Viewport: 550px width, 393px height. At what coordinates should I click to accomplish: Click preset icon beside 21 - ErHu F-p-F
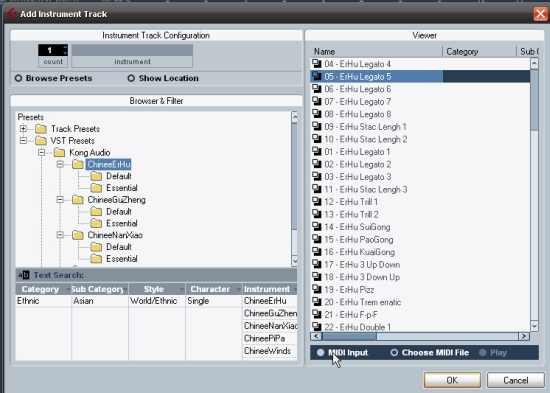[x=317, y=314]
